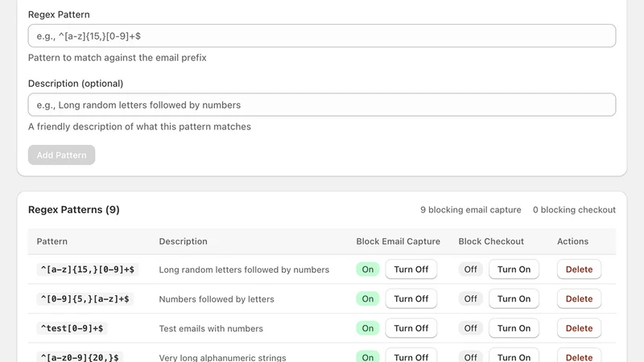Turn on checkout block for ^[a-z]{15,}[0-9]+$

click(x=514, y=269)
